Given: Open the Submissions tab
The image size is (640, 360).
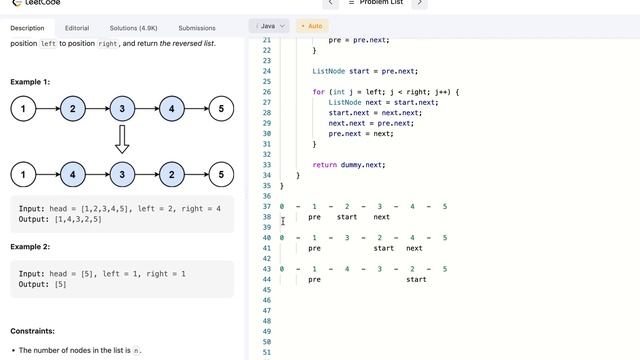Looking at the screenshot, I should coord(197,28).
